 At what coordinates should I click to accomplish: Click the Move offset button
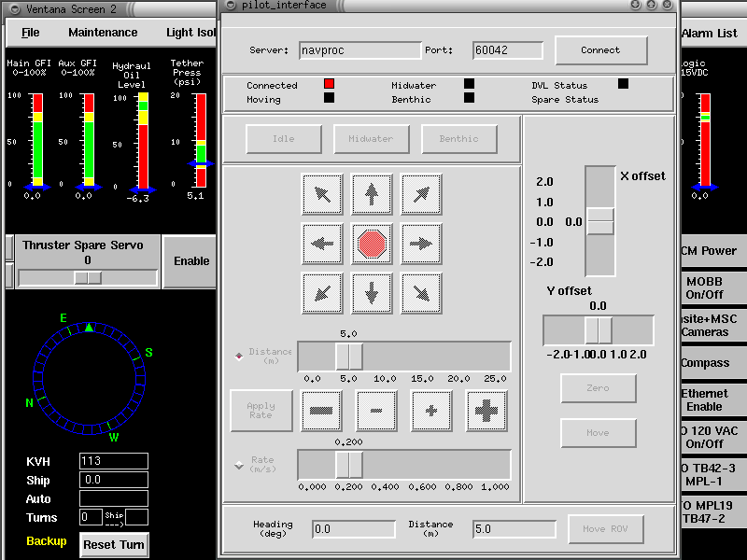click(x=599, y=433)
